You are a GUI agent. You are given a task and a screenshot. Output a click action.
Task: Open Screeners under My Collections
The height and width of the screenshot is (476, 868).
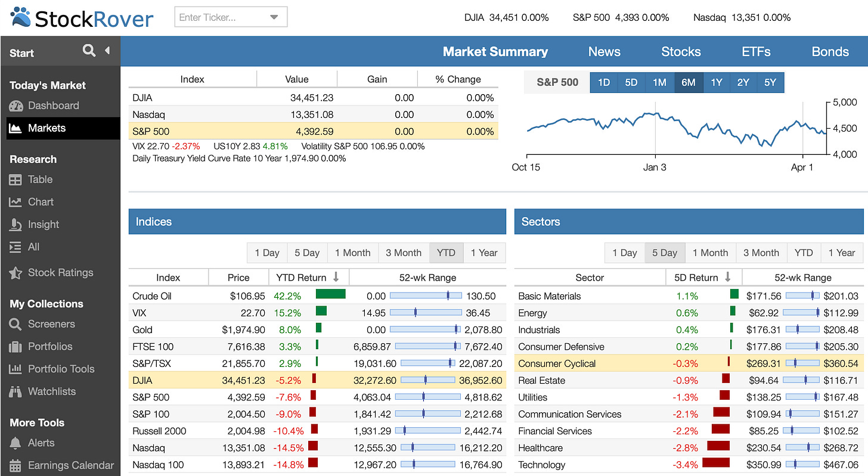(x=51, y=324)
